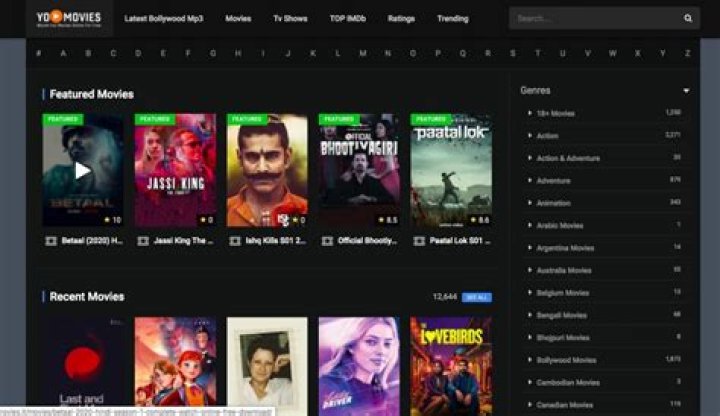The width and height of the screenshot is (720, 416).
Task: Expand the Bollywood Movies genre arrow
Action: (530, 360)
